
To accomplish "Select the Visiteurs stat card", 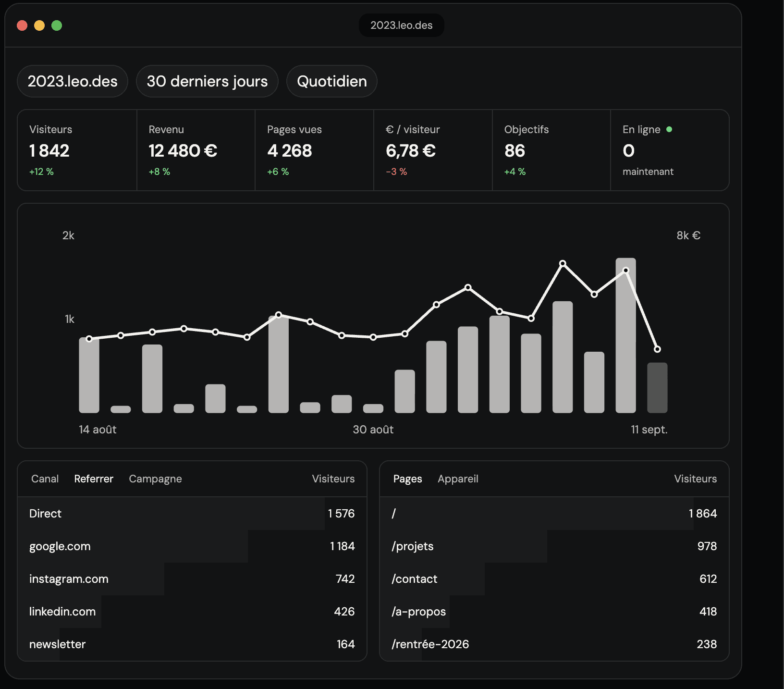I will pos(77,150).
